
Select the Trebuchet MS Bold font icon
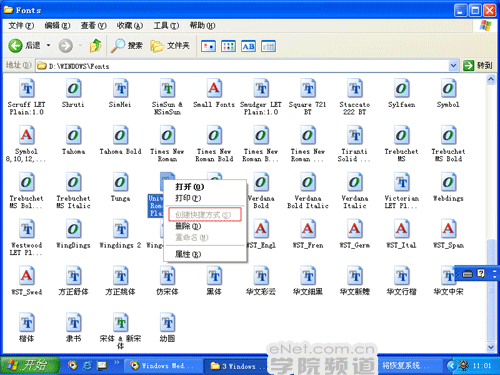448,136
